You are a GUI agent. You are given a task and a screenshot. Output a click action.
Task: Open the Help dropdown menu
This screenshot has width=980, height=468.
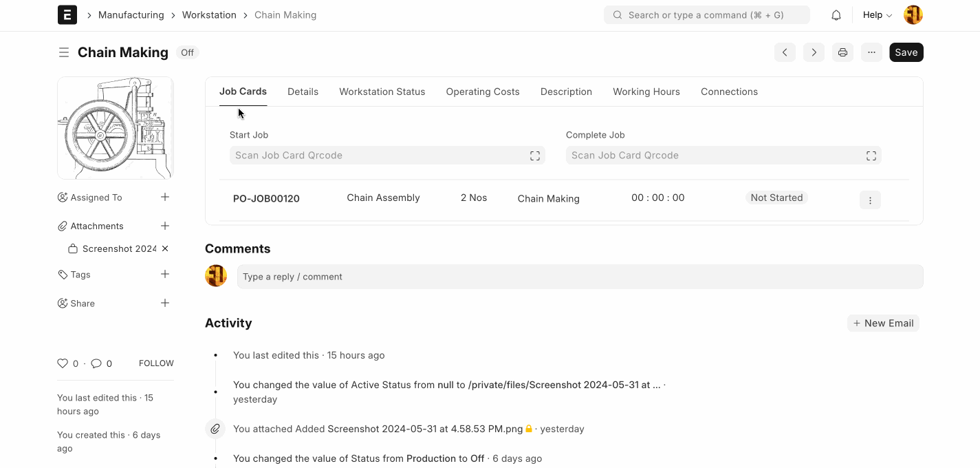point(877,15)
